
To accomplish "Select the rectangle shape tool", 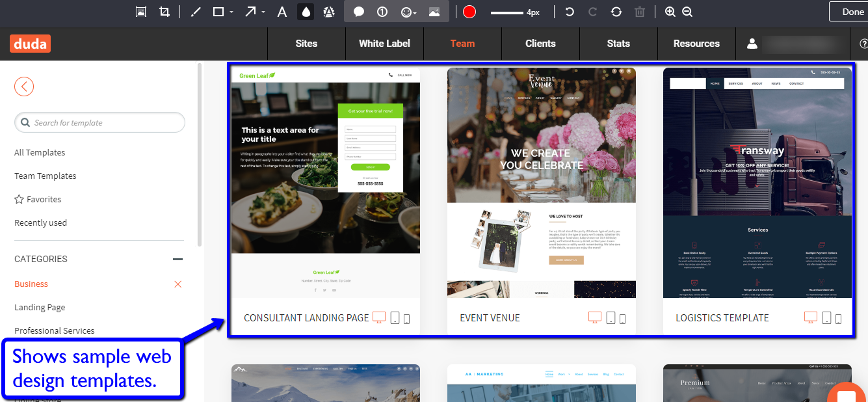I will 218,12.
